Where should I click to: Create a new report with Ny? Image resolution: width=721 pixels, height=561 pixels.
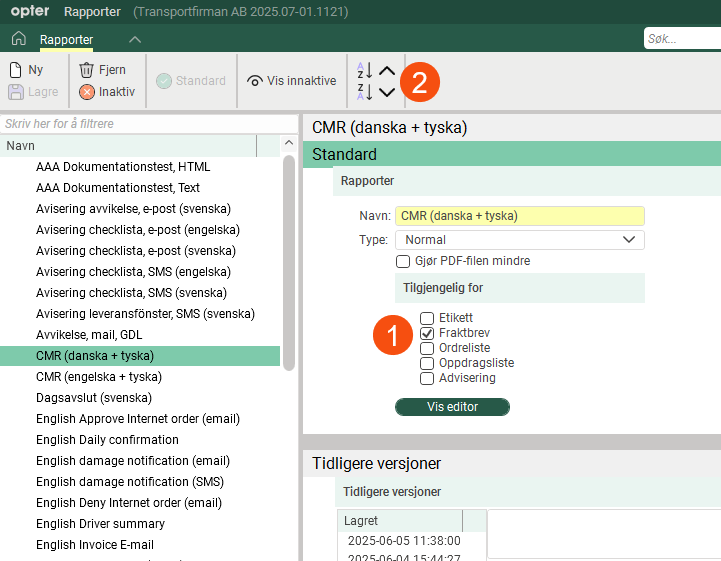(27, 70)
